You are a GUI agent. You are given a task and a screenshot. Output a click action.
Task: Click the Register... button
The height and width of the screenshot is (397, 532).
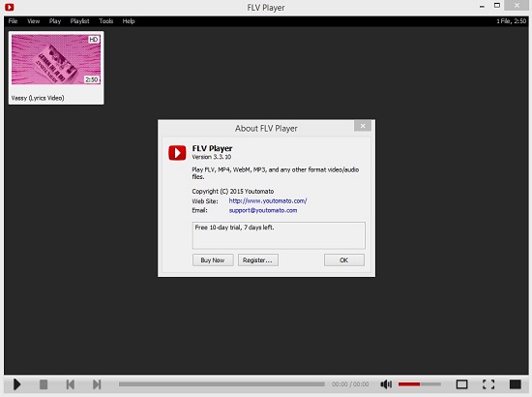258,260
